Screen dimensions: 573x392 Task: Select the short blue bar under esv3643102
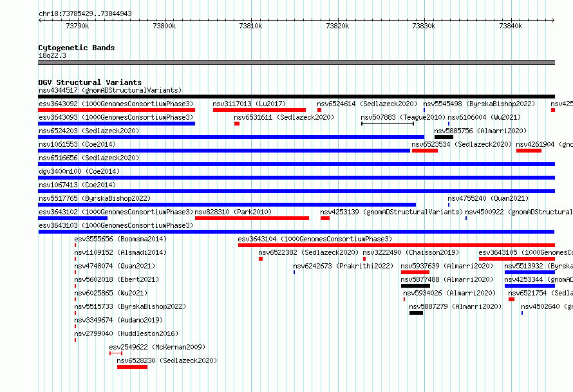(73, 218)
